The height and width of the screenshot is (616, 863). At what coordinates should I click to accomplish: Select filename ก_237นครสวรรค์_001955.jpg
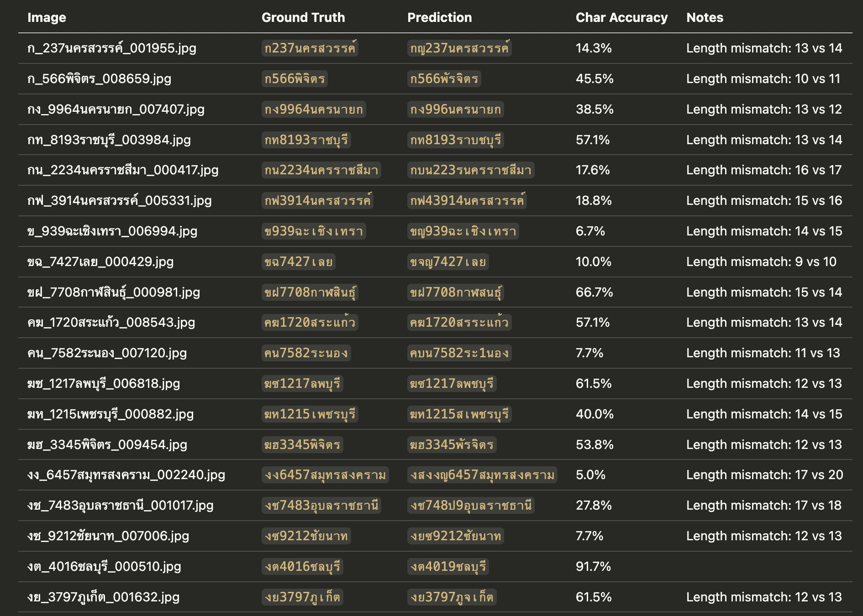(112, 48)
